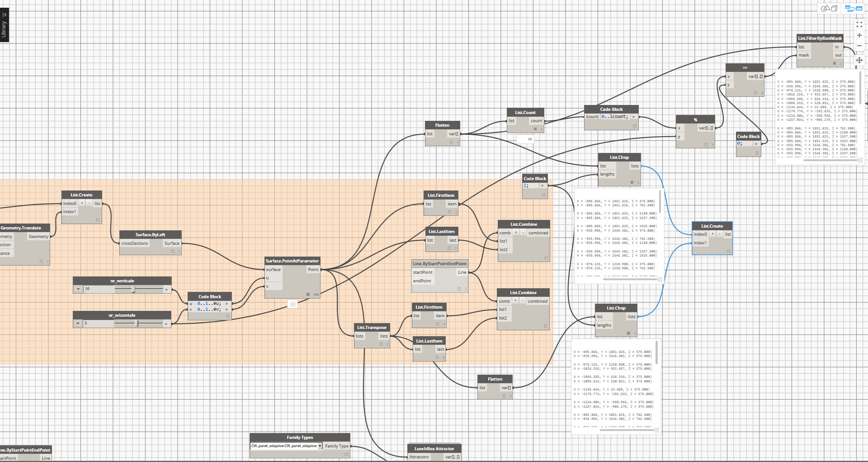Viewport: 868px width, 462px height.
Task: Expand the nr_orizontale slider settings chevron
Action: pyautogui.click(x=78, y=323)
